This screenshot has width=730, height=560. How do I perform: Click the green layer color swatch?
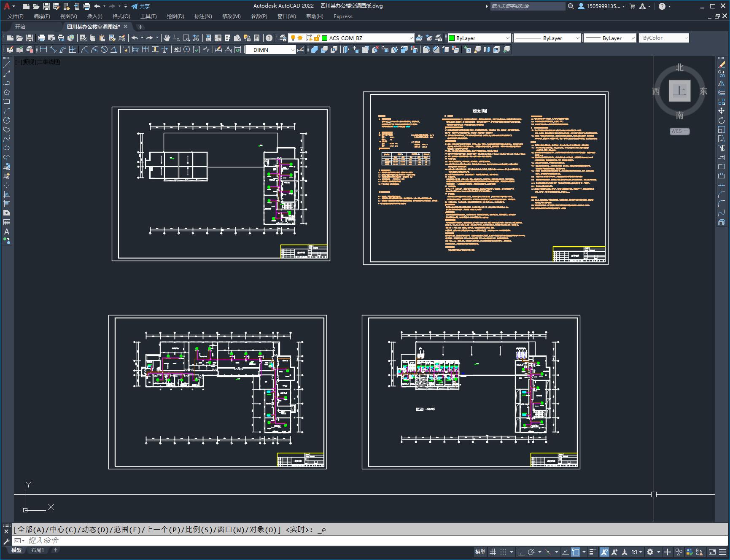tap(325, 38)
